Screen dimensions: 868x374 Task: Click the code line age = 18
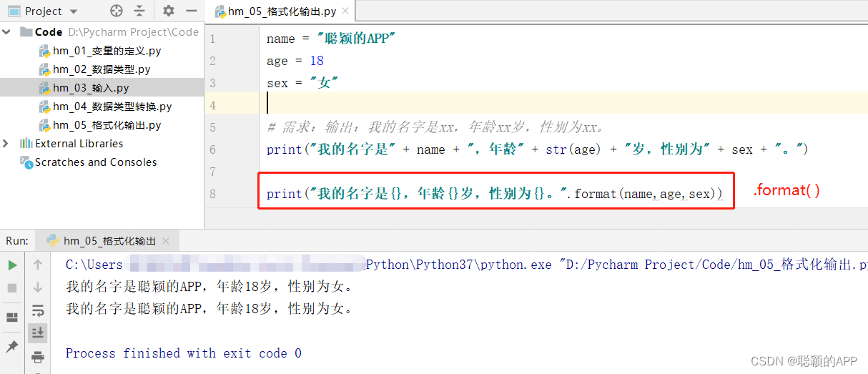(x=295, y=61)
